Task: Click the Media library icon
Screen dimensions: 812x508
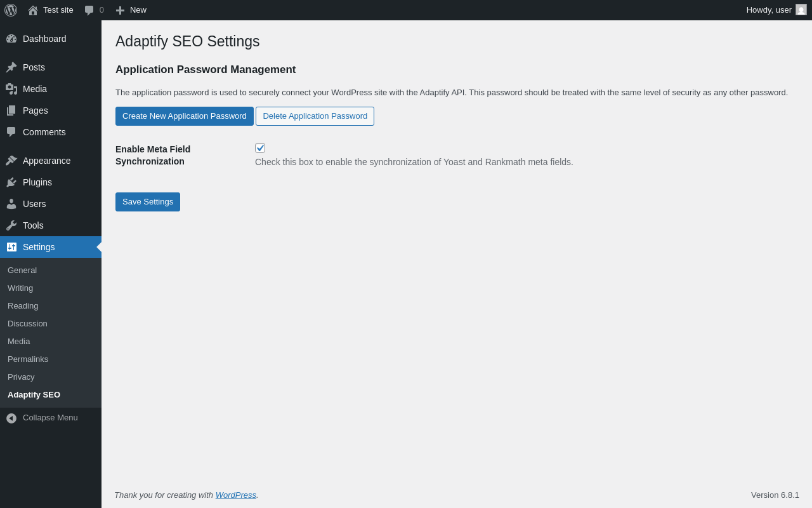Action: (x=11, y=89)
